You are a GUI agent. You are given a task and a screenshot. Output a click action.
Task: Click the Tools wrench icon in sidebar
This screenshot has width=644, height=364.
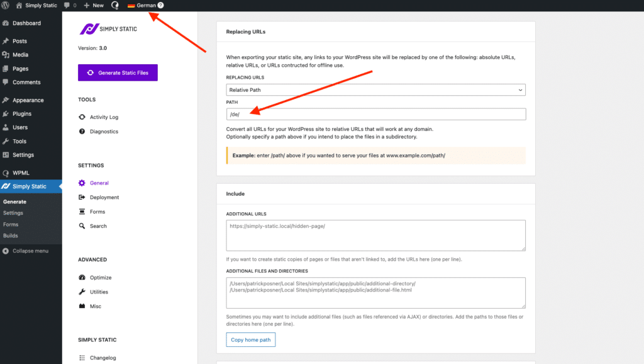click(x=5, y=141)
